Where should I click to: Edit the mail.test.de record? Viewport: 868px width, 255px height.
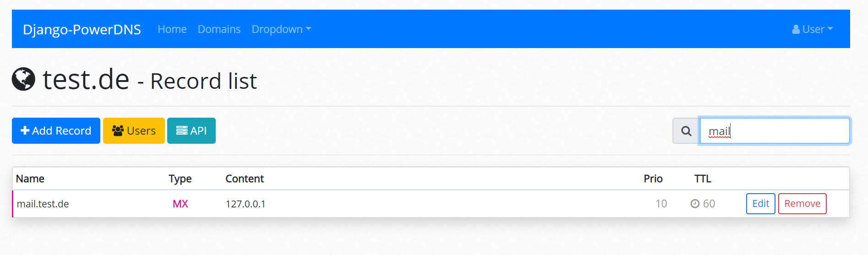point(761,204)
